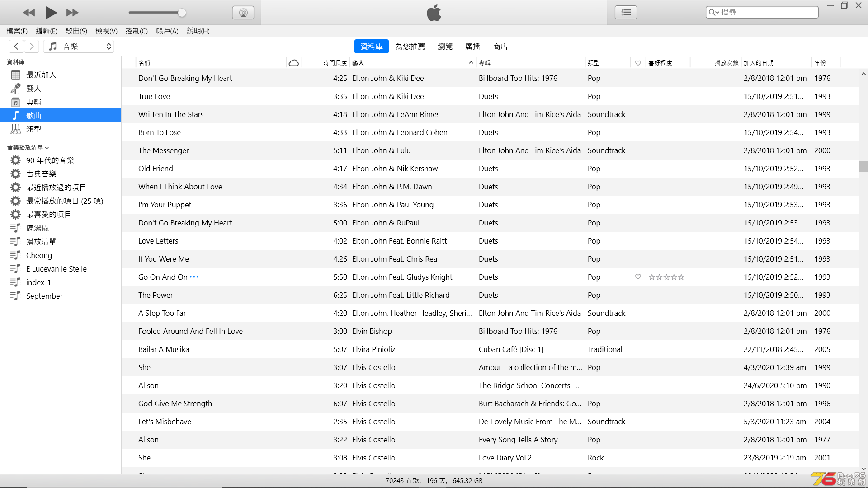Open the 說明(H) menu

click(x=198, y=31)
